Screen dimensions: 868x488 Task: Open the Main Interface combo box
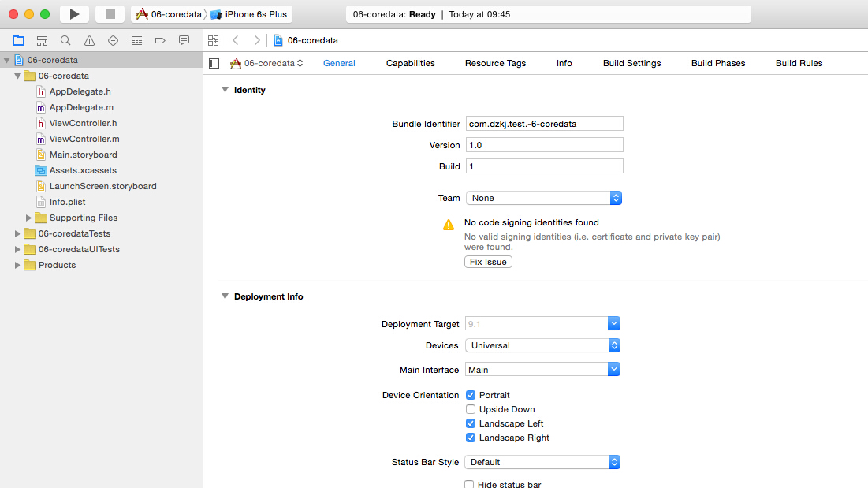[x=542, y=370]
